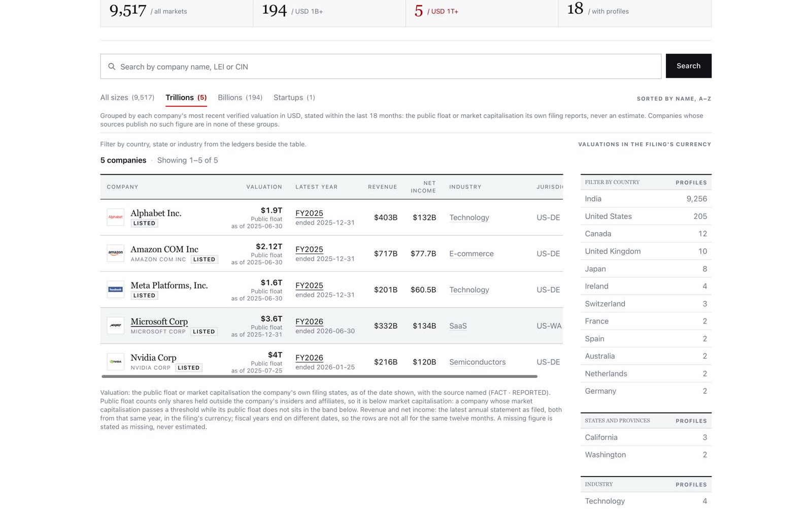Filter by country Switzerland
The width and height of the screenshot is (812, 509).
coord(646,304)
